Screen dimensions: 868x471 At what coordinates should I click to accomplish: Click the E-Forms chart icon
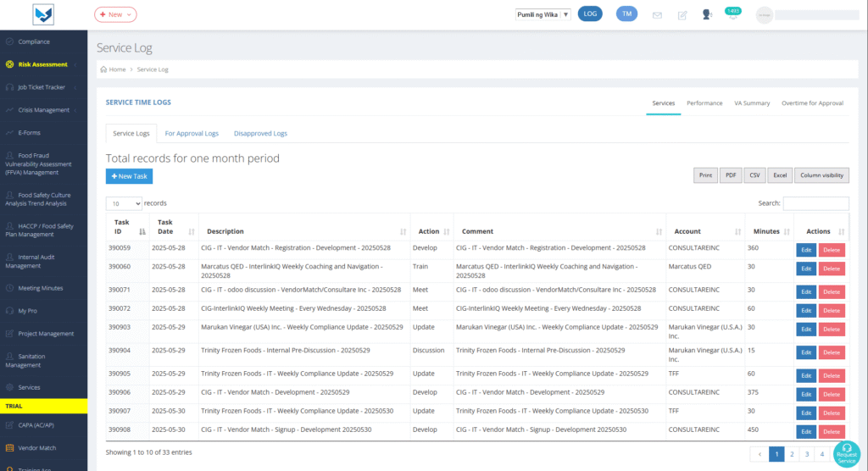pyautogui.click(x=9, y=132)
